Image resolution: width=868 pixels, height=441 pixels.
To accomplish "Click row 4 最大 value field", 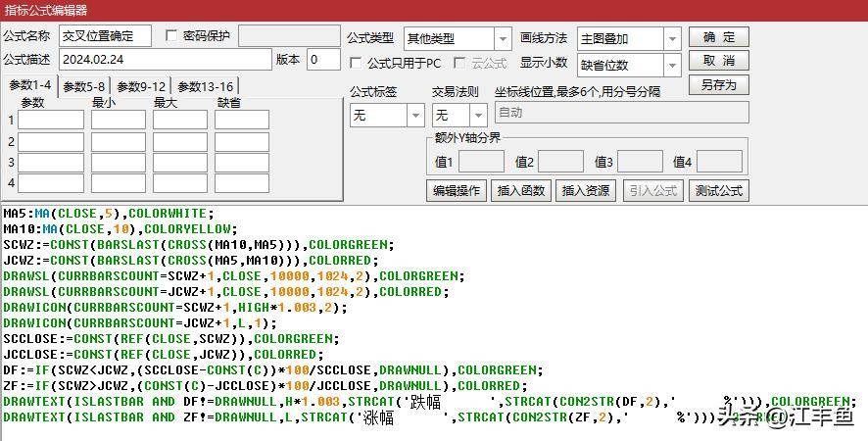I will (180, 183).
